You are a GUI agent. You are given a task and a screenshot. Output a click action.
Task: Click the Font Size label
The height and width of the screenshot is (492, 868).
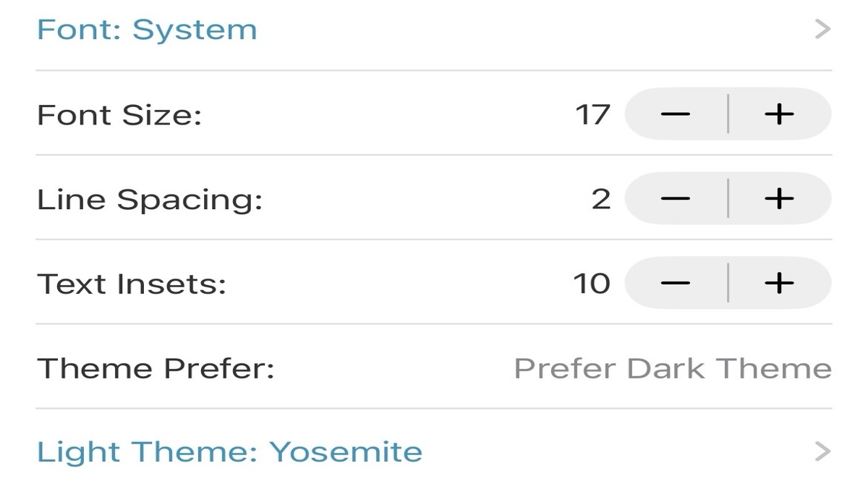point(119,114)
